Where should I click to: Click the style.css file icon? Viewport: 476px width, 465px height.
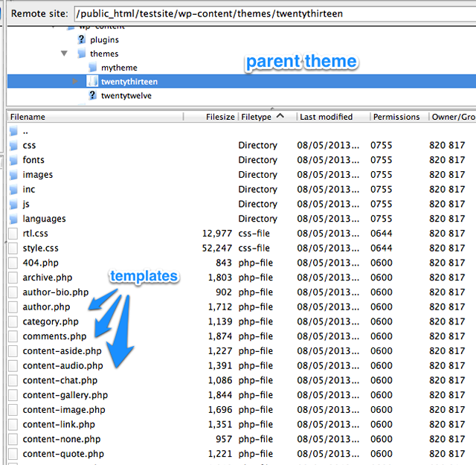tap(13, 248)
